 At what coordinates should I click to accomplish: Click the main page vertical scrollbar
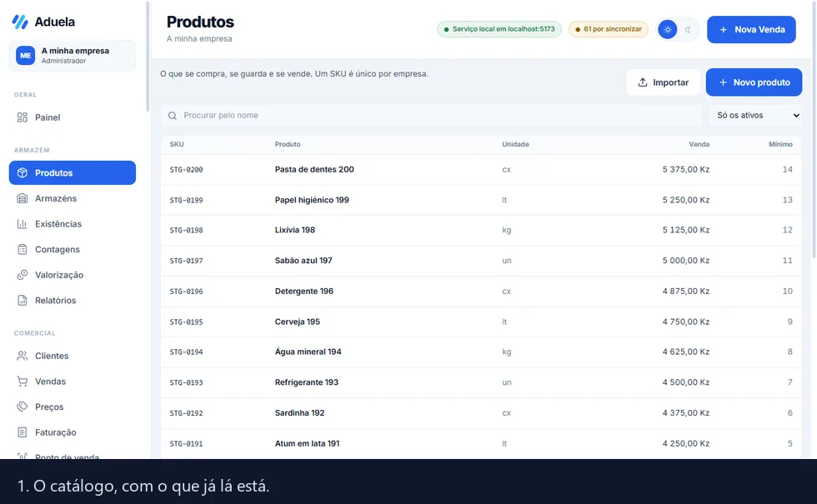point(814,130)
